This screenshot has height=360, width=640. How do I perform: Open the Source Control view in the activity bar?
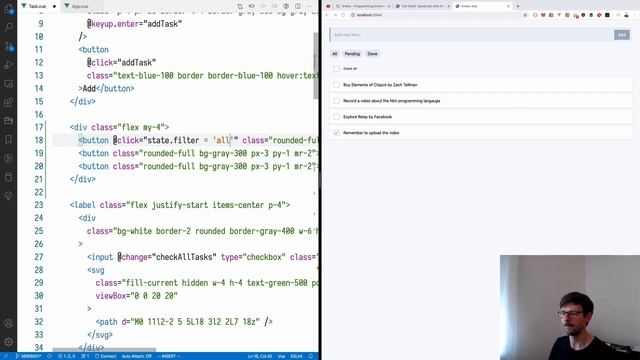pyautogui.click(x=9, y=46)
